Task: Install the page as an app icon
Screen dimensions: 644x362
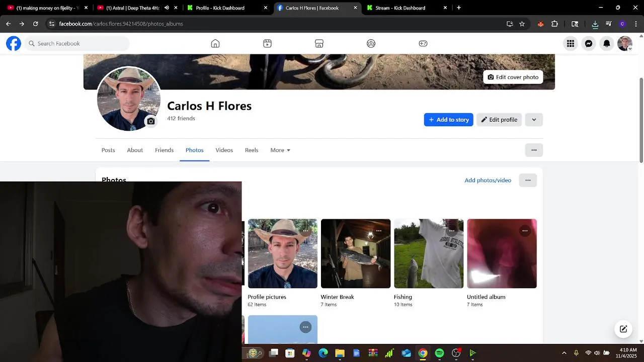Action: pos(510,24)
